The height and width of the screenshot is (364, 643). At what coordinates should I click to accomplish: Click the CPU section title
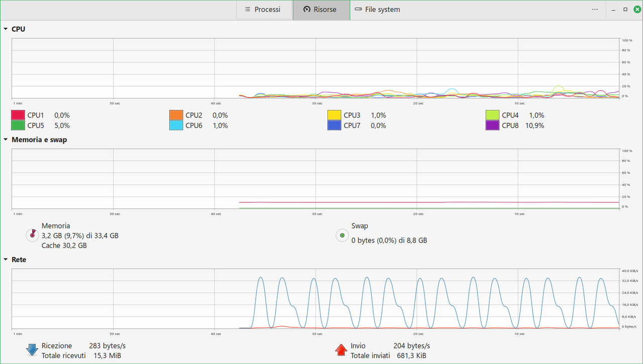pyautogui.click(x=18, y=29)
